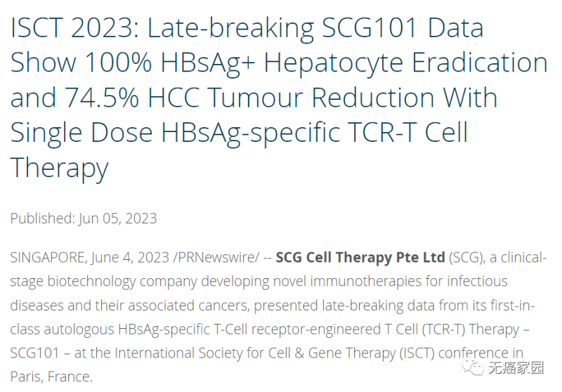The height and width of the screenshot is (392, 562).
Task: Click the "(TCR-T)" abbreviation in the paragraph
Action: (443, 329)
